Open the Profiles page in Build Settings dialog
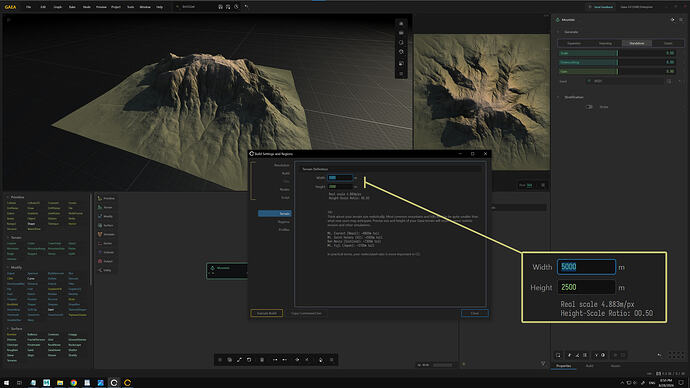Image resolution: width=690 pixels, height=388 pixels. [x=284, y=230]
